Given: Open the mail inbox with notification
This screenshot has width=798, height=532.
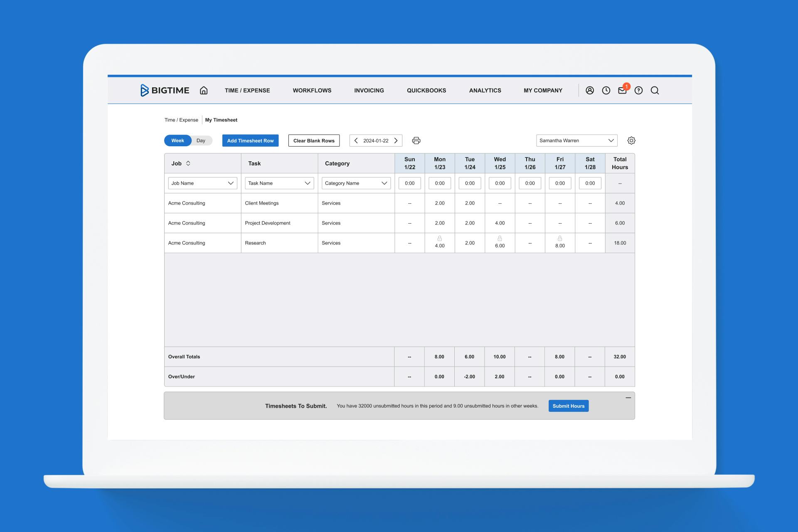Looking at the screenshot, I should [x=622, y=91].
